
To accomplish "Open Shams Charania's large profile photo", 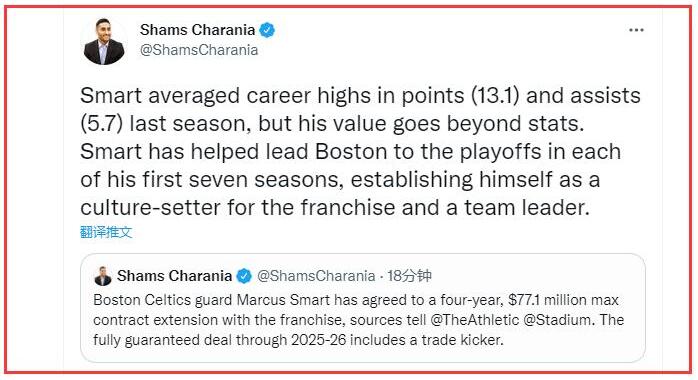I will pos(104,41).
